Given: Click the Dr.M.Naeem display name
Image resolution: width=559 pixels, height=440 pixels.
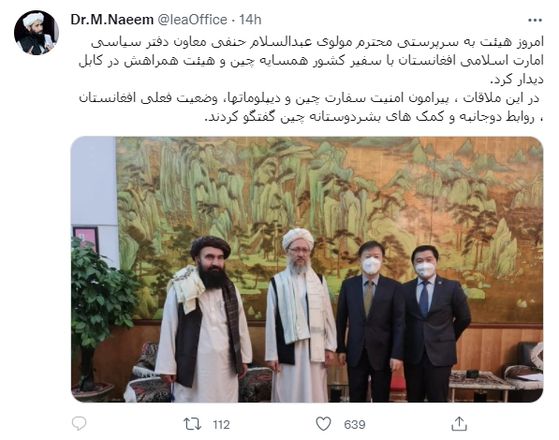Looking at the screenshot, I should pos(112,20).
